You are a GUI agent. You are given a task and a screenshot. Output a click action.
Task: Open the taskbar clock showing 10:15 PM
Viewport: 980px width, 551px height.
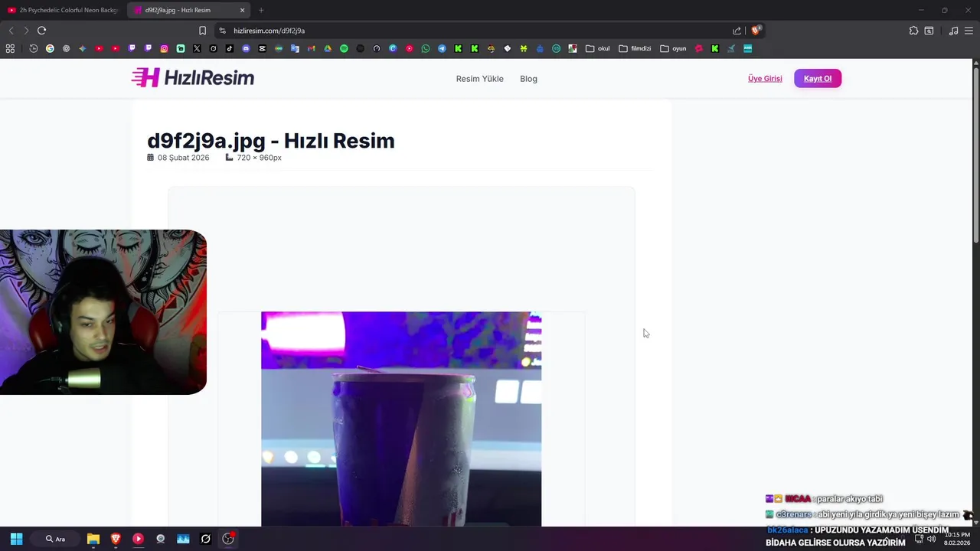tap(957, 539)
